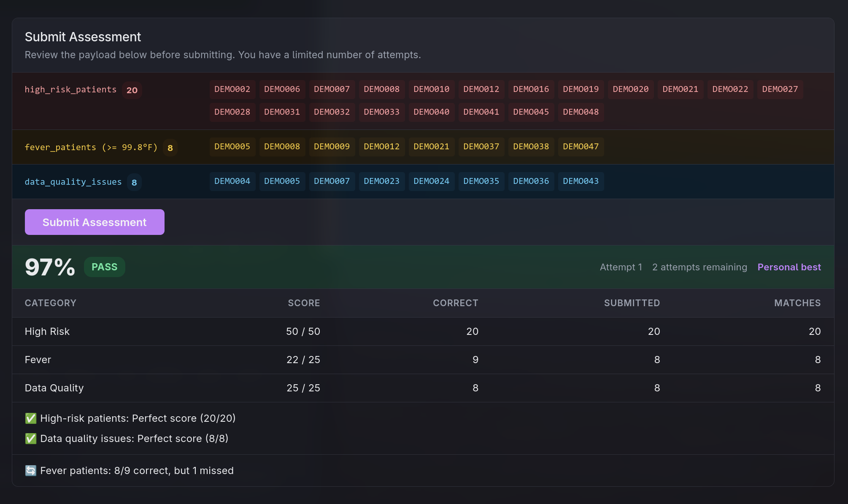The width and height of the screenshot is (848, 504).
Task: Click the green checkmark beside High-risk patients
Action: pyautogui.click(x=31, y=418)
